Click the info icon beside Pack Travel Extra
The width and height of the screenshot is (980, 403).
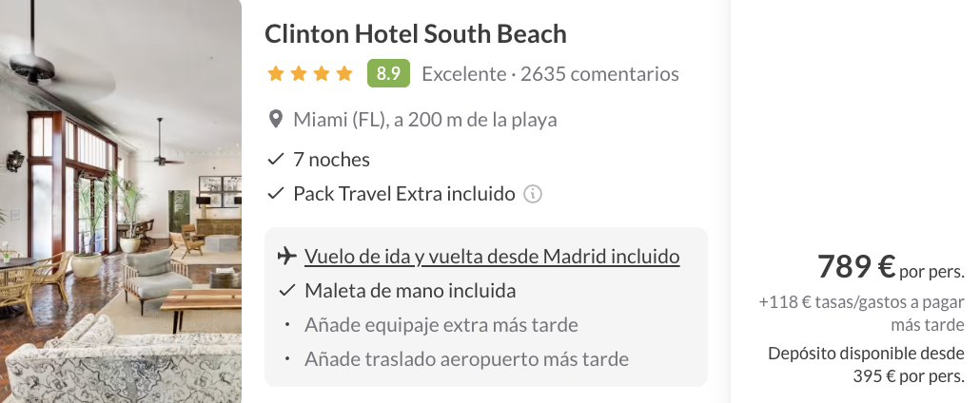click(533, 194)
